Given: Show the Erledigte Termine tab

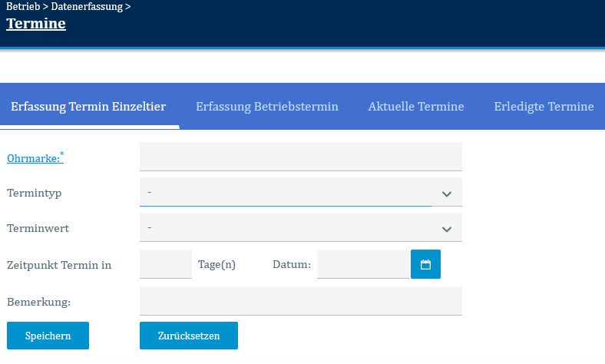Looking at the screenshot, I should coord(544,107).
